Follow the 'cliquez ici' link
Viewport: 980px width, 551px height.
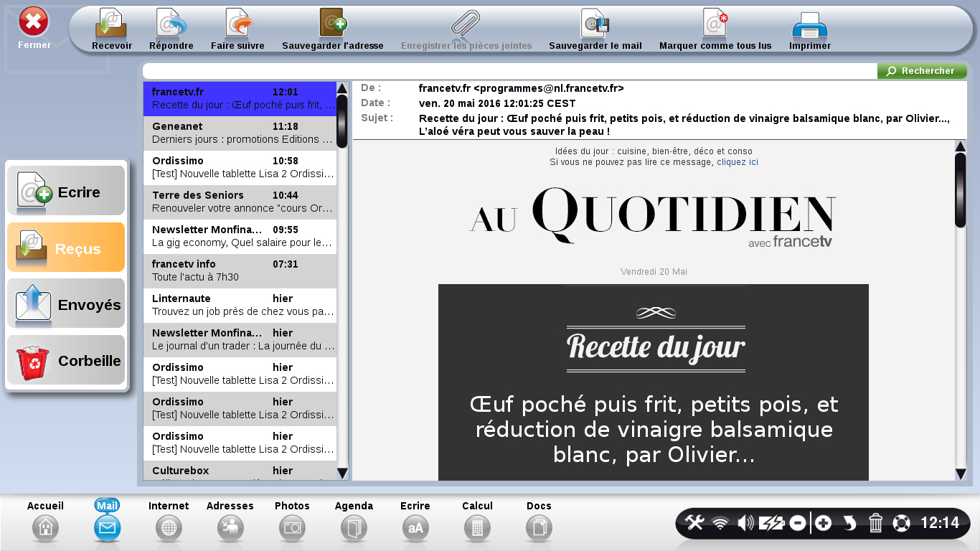point(738,162)
